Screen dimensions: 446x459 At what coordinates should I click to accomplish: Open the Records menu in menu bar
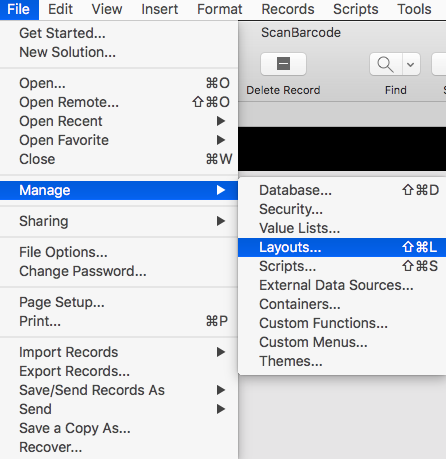tap(288, 9)
